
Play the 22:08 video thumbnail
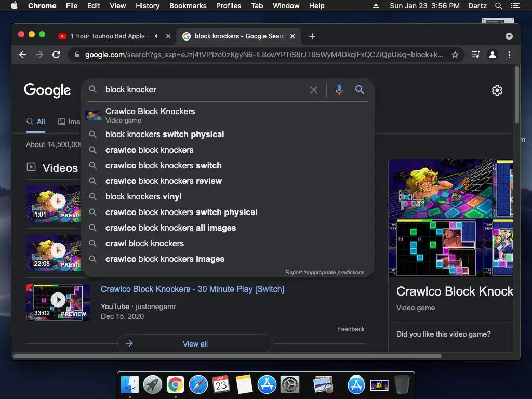tap(54, 253)
